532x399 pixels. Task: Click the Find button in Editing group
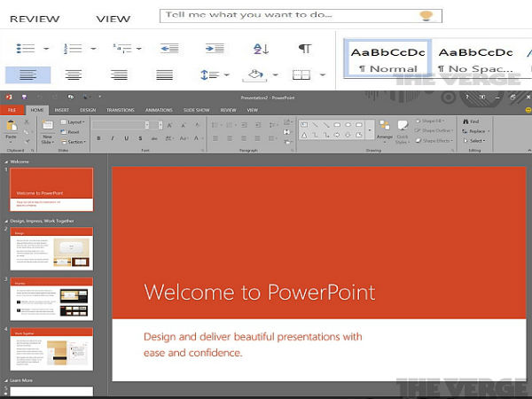[473, 121]
